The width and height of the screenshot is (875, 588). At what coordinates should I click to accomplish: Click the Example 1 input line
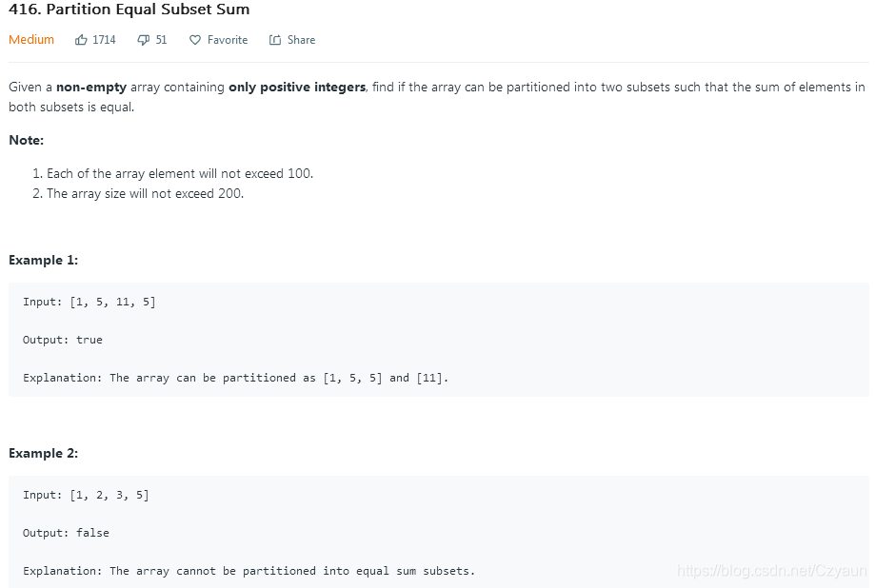(89, 302)
